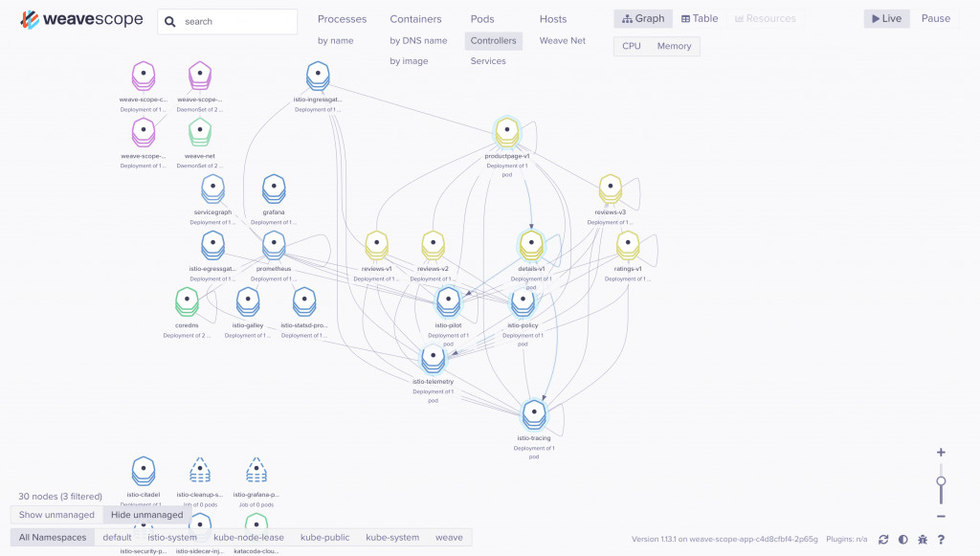The image size is (980, 556).
Task: Filter by default namespace
Action: [117, 537]
